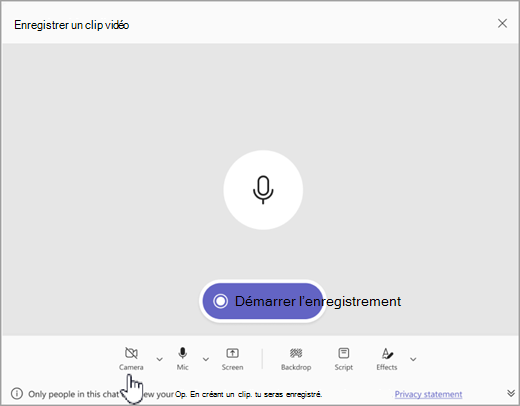Click the microphone circle in preview area
The image size is (520, 406).
(263, 190)
